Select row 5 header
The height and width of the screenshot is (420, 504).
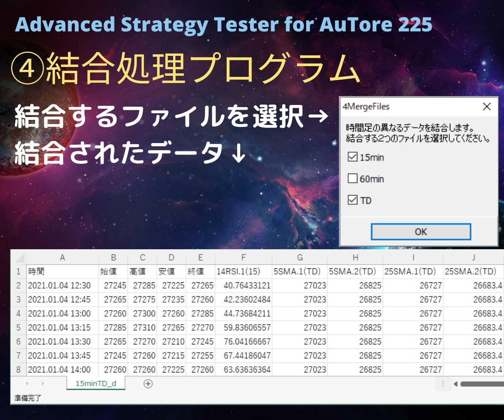pos(19,327)
